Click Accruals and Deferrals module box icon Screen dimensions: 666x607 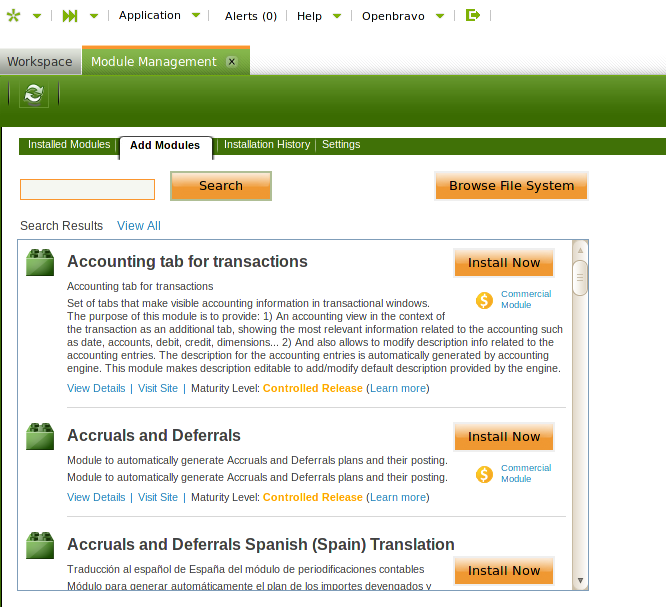[x=40, y=436]
